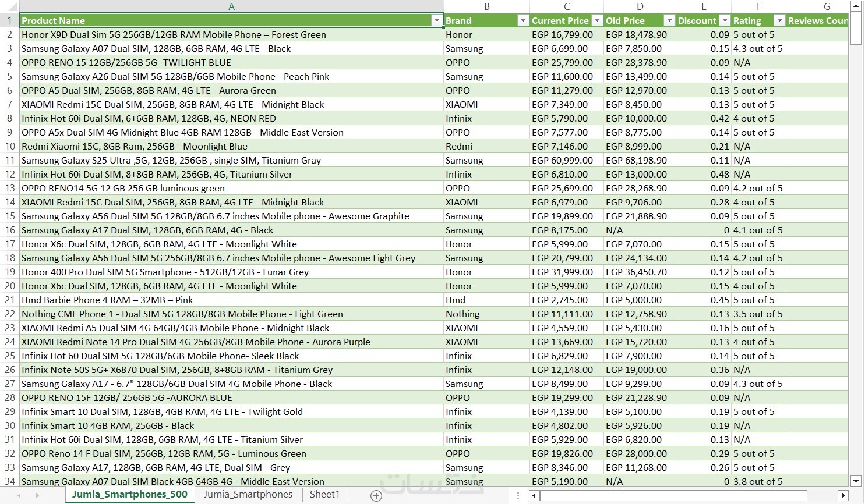Select the Hmd Barbie Phone product cell
This screenshot has height=504, width=865.
click(231, 300)
